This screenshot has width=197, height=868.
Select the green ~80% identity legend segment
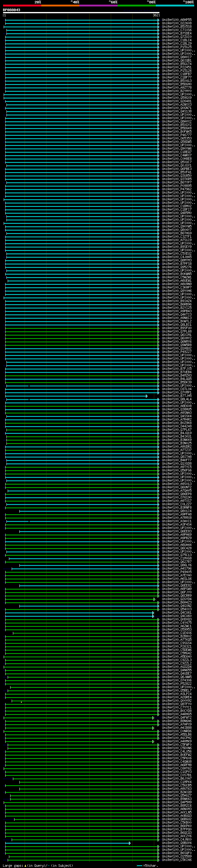pos(136,6)
